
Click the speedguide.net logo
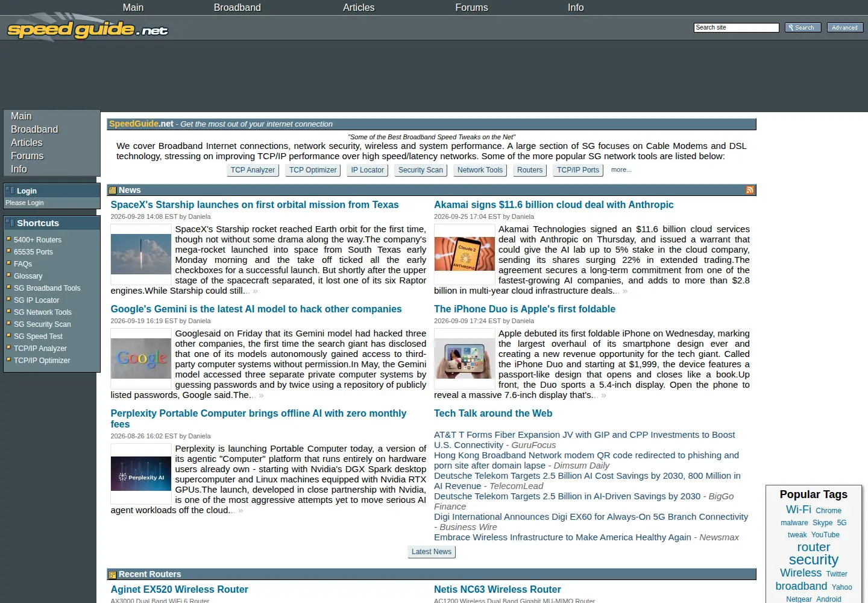(87, 28)
